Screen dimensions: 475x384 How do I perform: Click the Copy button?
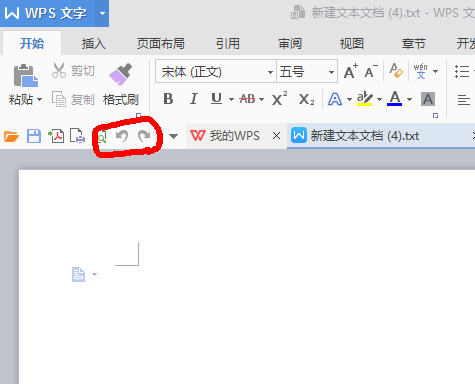73,99
